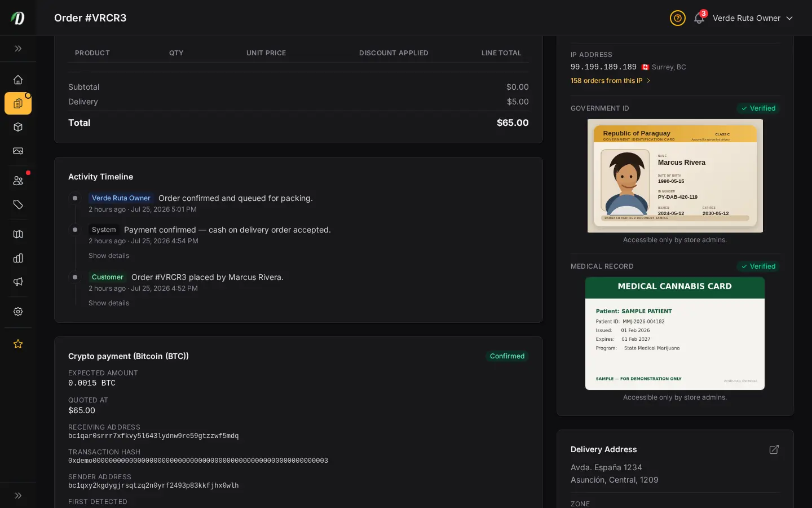Open the Home dashboard icon
Screen dimensions: 812x508
pos(18,80)
